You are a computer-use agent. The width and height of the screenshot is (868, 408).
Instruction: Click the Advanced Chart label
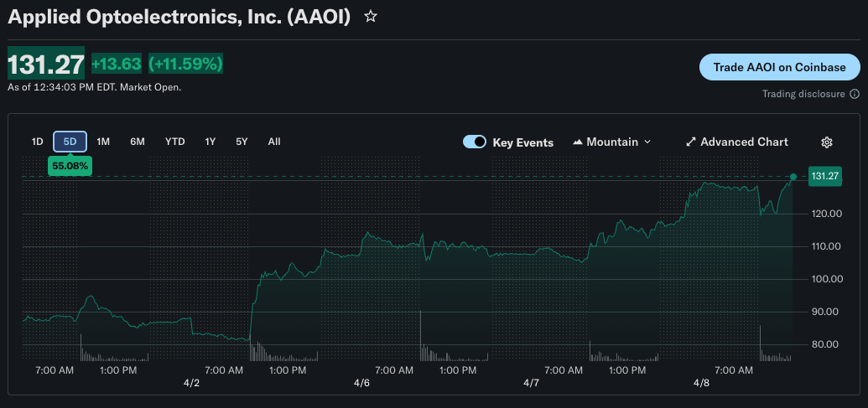click(x=744, y=142)
